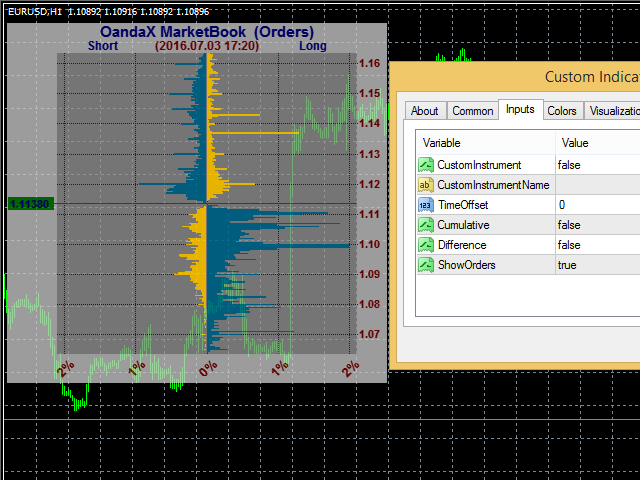Click the TimeOffset integer parameter icon

click(426, 205)
